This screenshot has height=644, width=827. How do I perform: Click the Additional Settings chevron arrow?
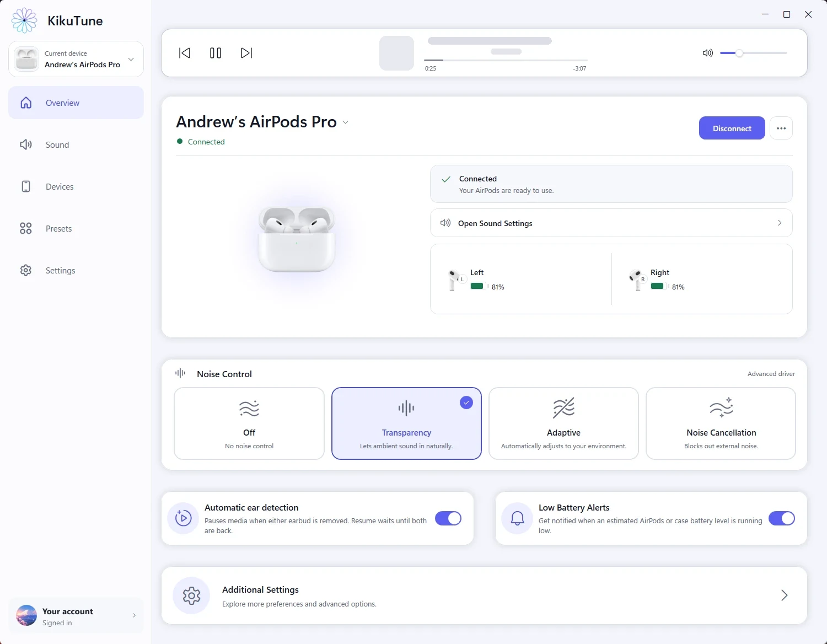pyautogui.click(x=785, y=595)
